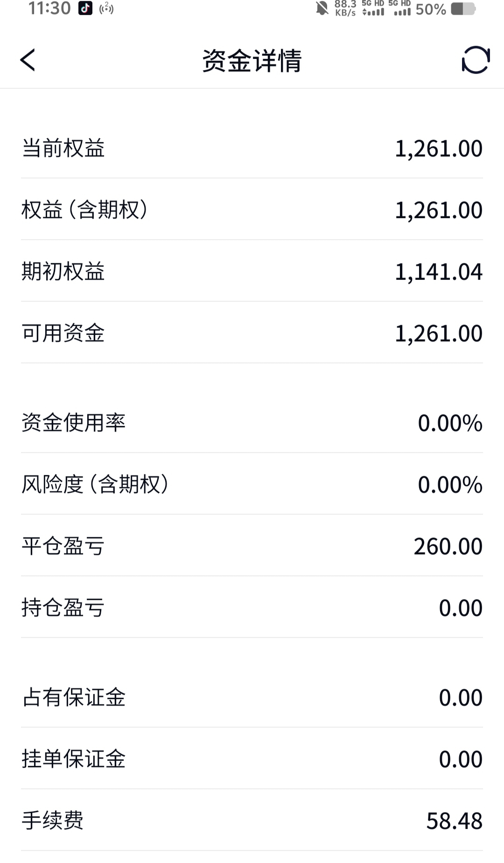
Task: Tap the 风险度 (含期权) row
Action: 252,484
